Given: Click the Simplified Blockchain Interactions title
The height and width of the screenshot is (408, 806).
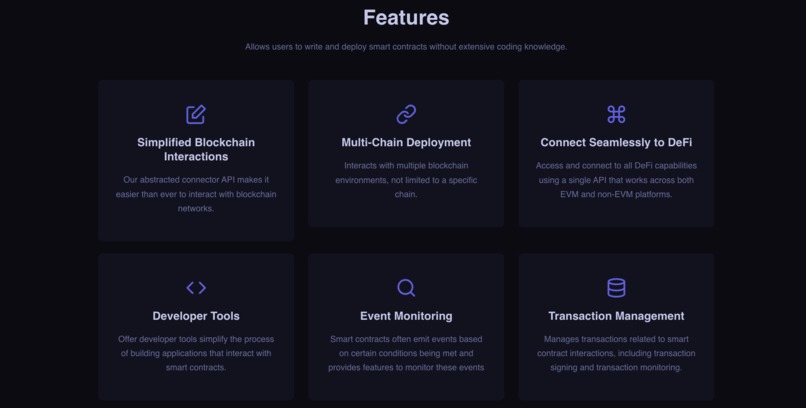Looking at the screenshot, I should click(x=196, y=150).
